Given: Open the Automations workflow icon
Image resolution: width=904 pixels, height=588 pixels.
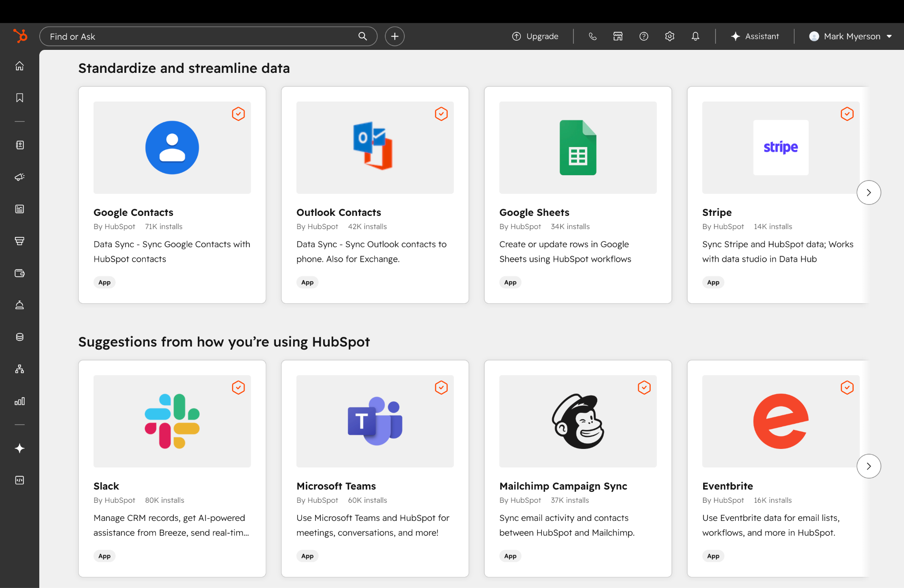Looking at the screenshot, I should point(19,369).
